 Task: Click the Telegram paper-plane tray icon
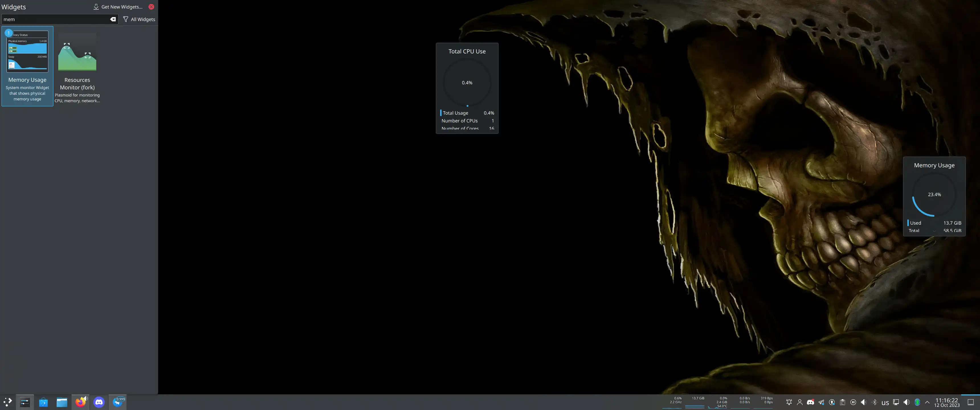821,402
